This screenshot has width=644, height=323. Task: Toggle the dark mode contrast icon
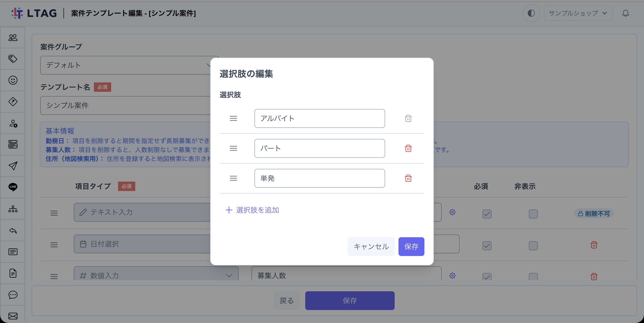pos(531,13)
